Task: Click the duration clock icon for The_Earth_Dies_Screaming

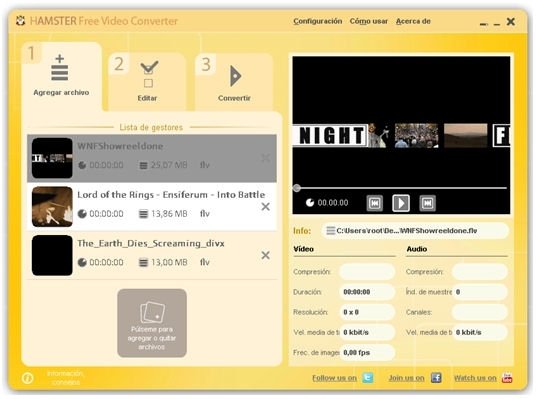Action: (82, 262)
